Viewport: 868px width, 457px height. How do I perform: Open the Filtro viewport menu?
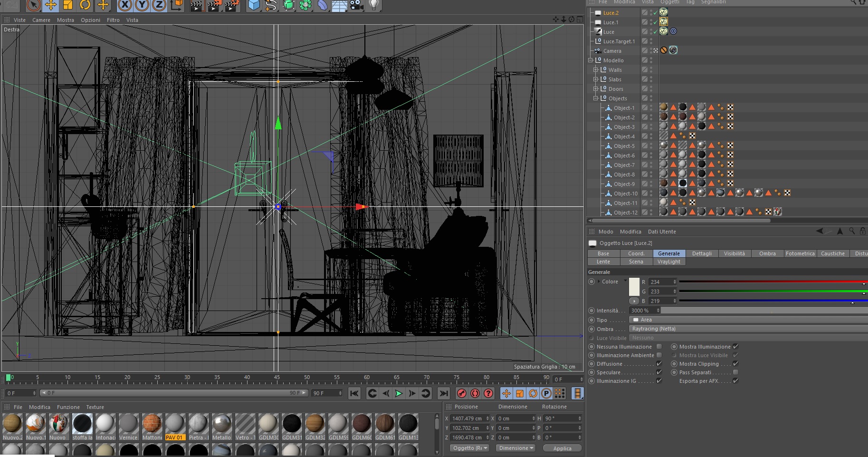tap(113, 20)
